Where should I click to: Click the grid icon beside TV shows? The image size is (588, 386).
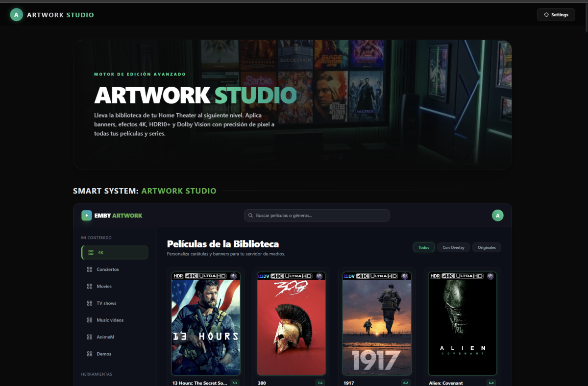(89, 303)
